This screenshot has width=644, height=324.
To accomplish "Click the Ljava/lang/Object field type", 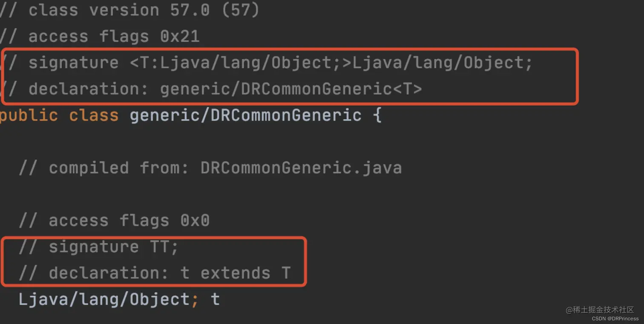I will [x=104, y=300].
